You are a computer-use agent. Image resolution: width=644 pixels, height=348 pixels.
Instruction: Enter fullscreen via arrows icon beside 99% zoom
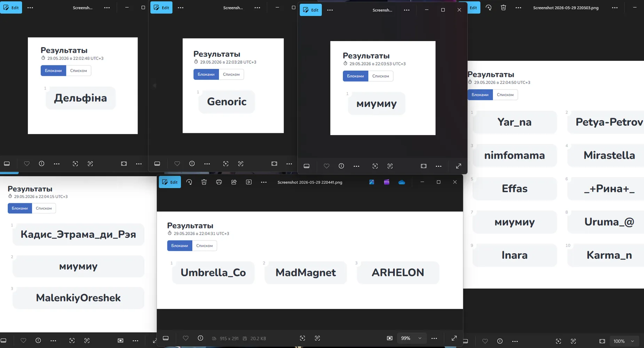(x=454, y=338)
